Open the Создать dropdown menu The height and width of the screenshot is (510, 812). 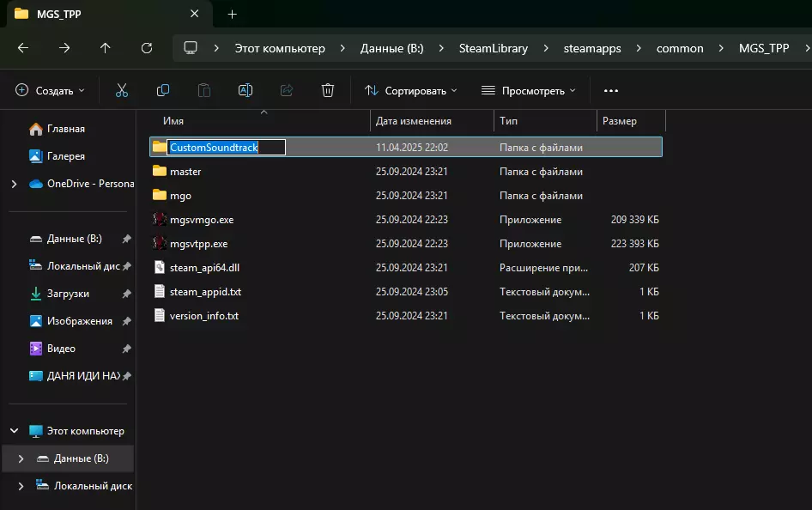pos(50,90)
